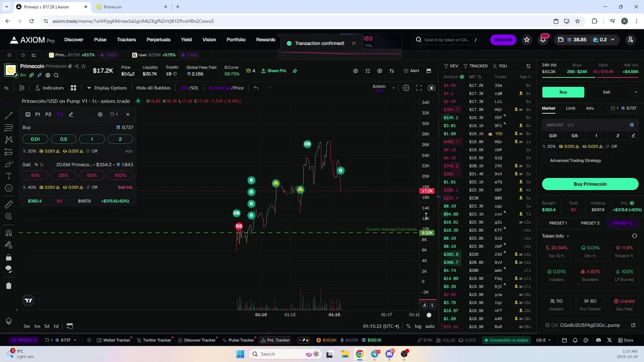Toggle the Advanced Trading Strategy checkbox
The width and height of the screenshot is (644, 362).
click(545, 161)
